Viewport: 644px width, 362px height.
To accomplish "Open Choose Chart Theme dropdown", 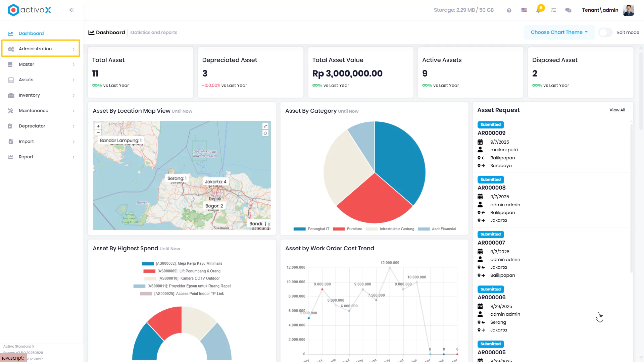I will 559,33.
